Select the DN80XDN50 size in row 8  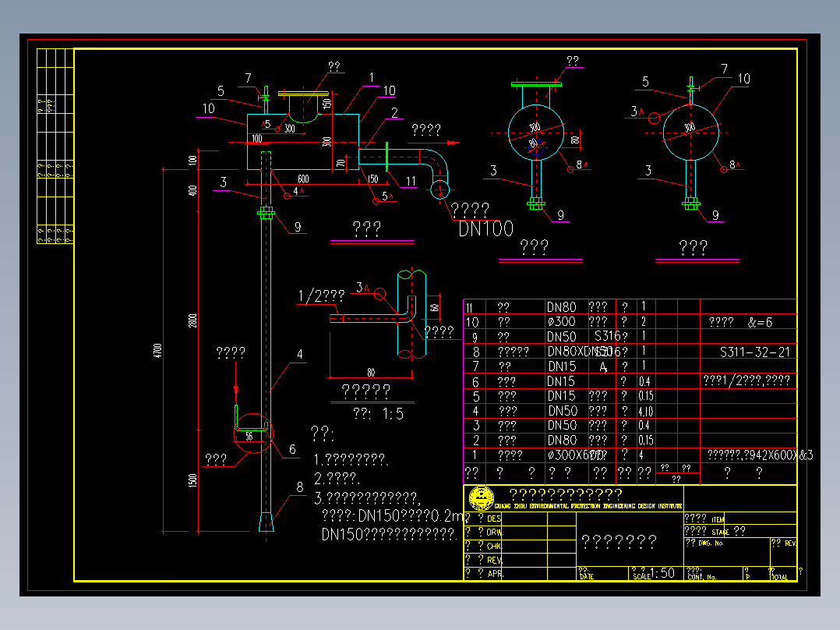[x=580, y=352]
